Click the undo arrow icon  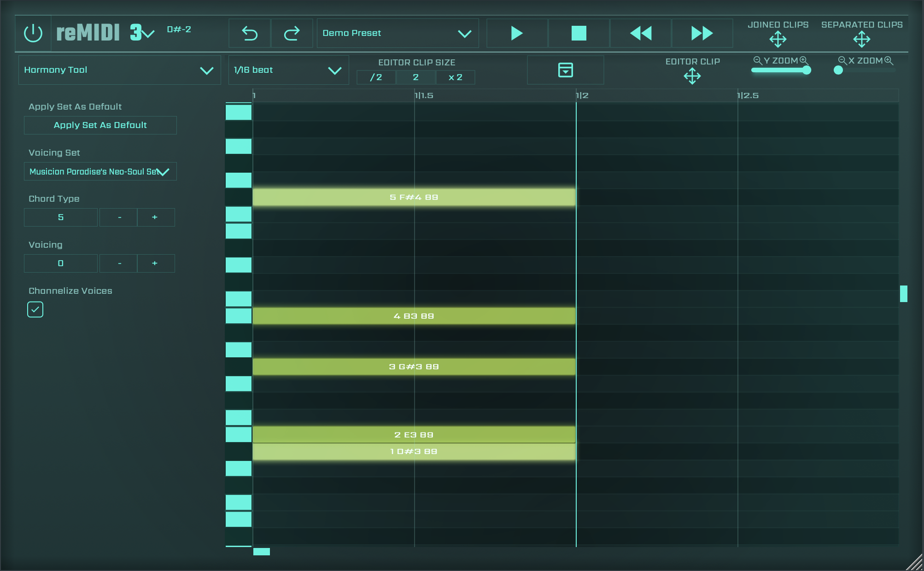click(250, 33)
